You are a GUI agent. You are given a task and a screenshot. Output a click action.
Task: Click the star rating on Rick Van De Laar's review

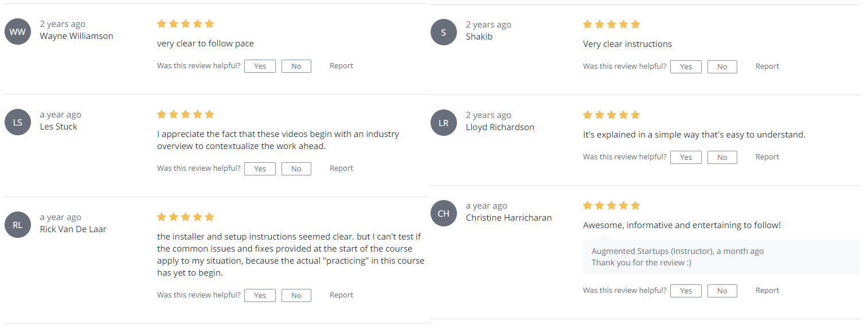point(185,217)
